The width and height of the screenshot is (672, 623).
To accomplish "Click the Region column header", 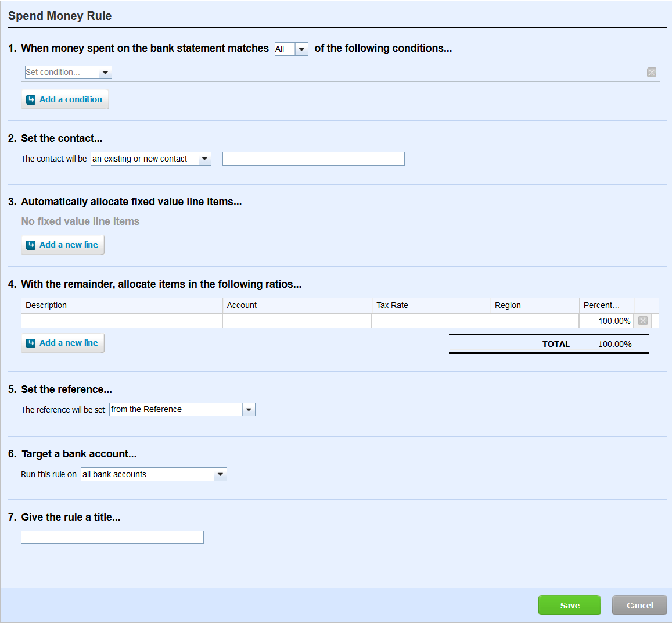I will click(x=534, y=305).
